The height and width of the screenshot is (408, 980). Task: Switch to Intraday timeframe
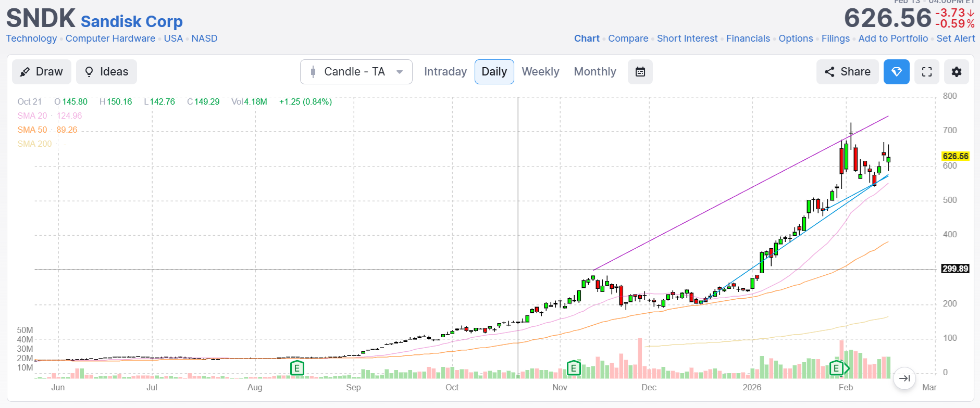[x=445, y=72]
